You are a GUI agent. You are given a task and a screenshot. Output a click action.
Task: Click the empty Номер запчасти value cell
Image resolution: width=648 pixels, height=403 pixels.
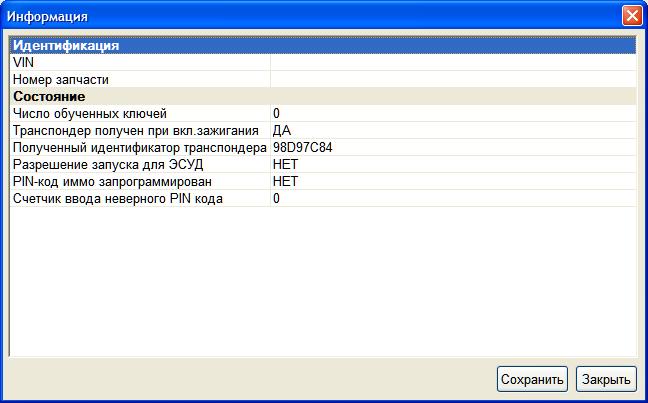pos(453,79)
